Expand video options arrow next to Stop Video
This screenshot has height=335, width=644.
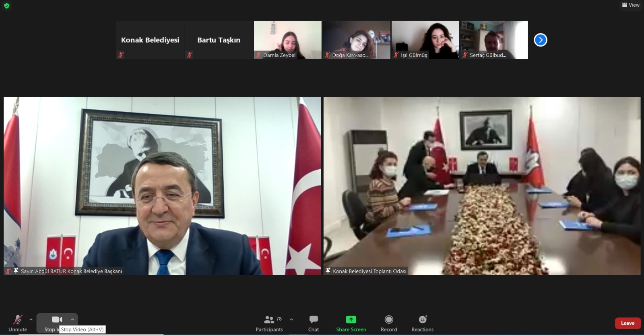pos(72,320)
